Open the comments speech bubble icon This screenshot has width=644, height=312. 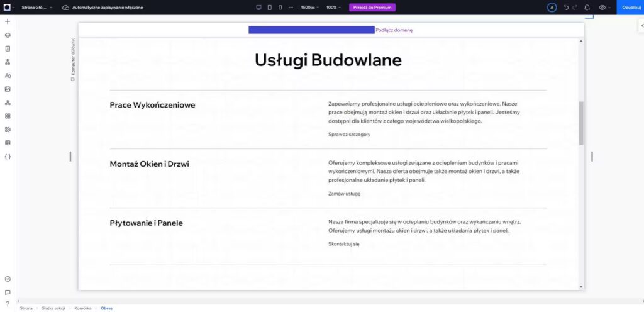[8, 292]
